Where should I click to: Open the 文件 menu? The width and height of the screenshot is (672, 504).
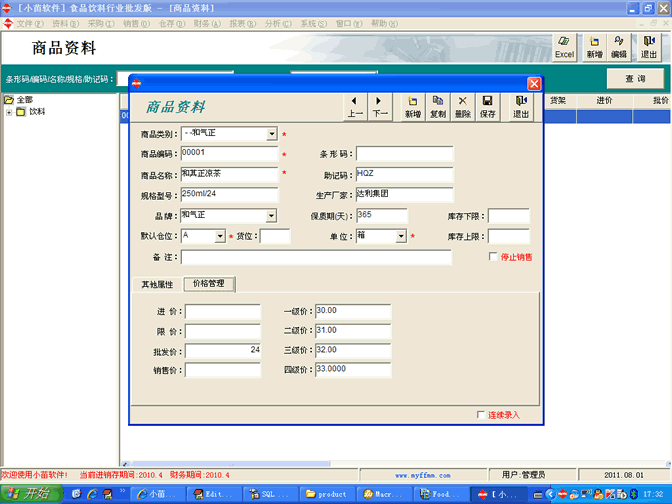pyautogui.click(x=30, y=24)
